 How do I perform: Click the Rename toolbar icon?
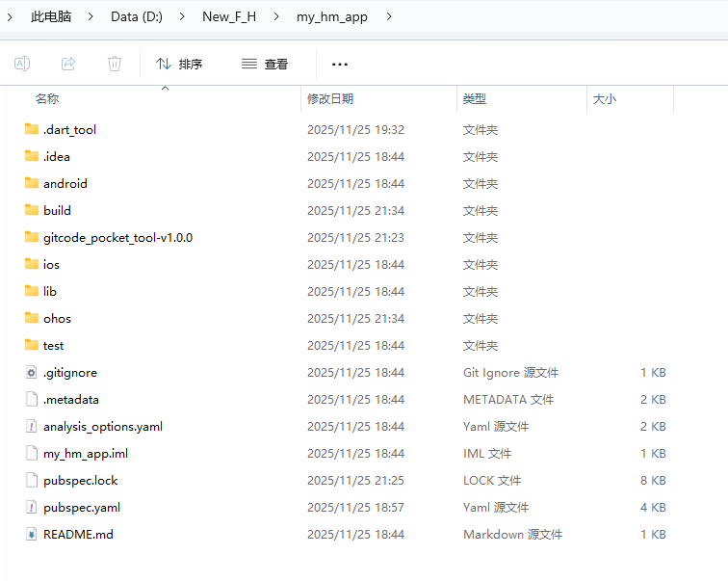pyautogui.click(x=22, y=64)
